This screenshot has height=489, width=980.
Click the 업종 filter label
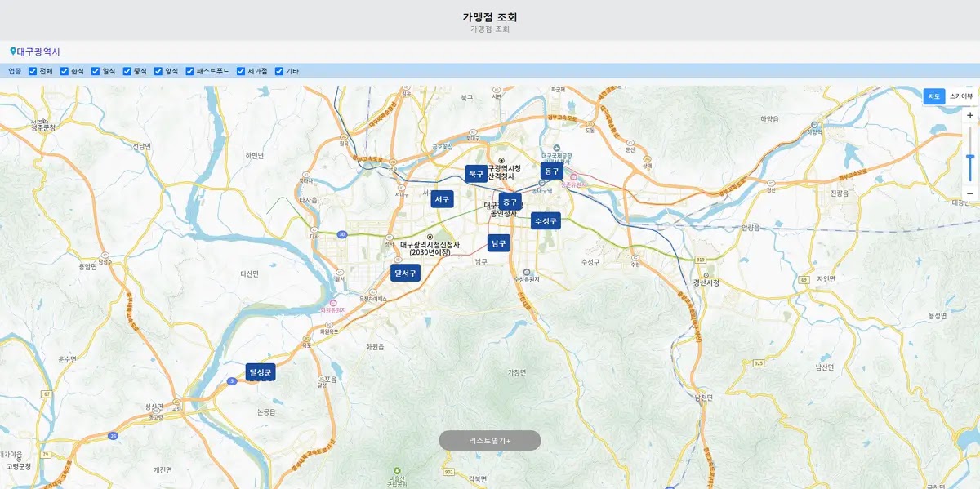15,71
